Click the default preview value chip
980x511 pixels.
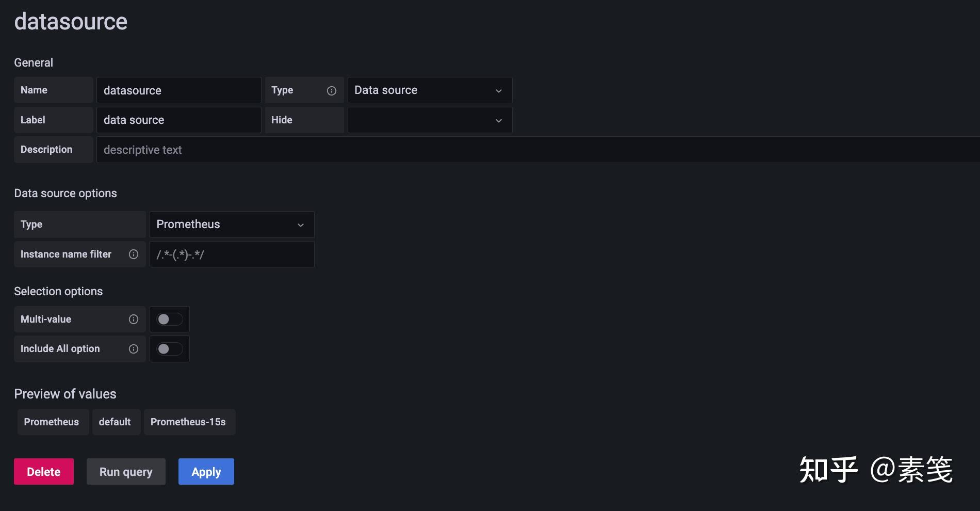(x=115, y=422)
